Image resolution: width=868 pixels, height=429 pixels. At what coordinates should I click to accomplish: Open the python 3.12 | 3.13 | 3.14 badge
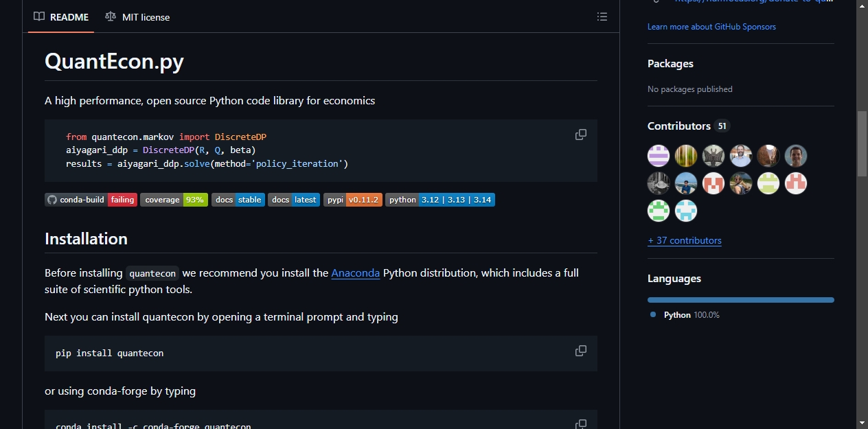pyautogui.click(x=440, y=200)
